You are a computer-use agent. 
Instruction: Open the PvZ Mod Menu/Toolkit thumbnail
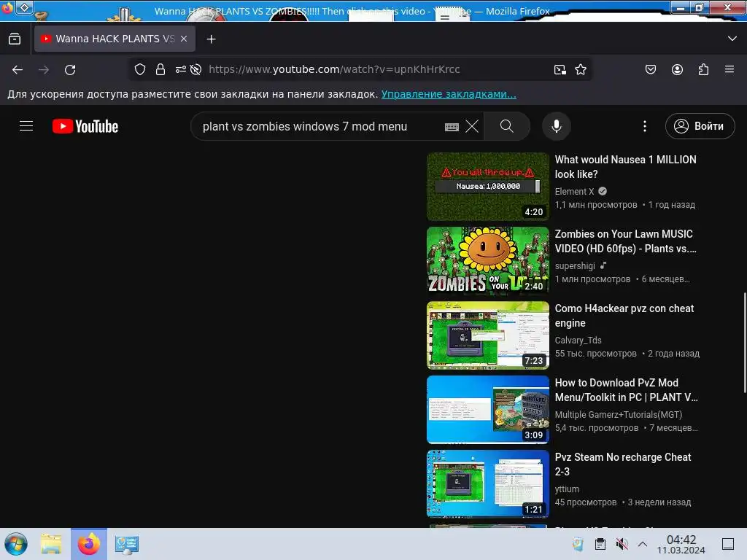[488, 410]
